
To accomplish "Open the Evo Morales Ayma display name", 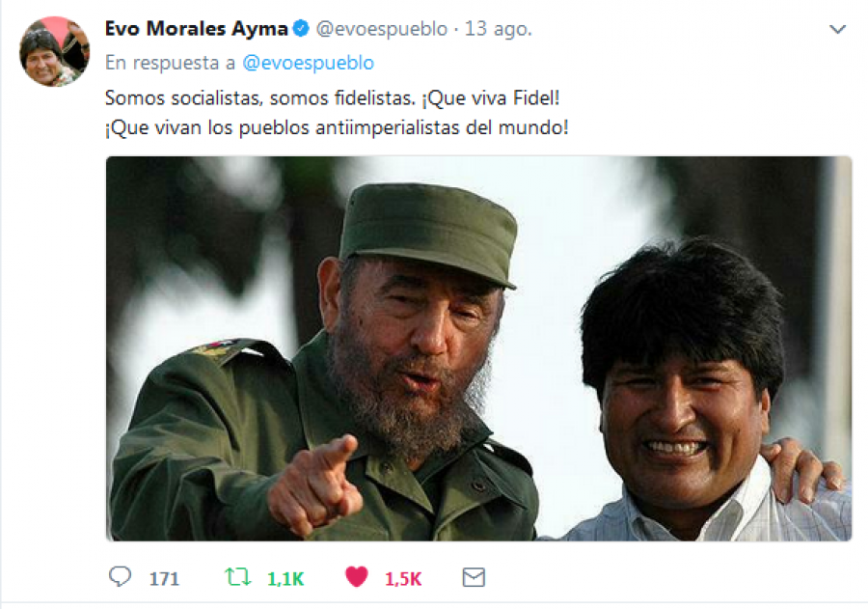I will (197, 29).
